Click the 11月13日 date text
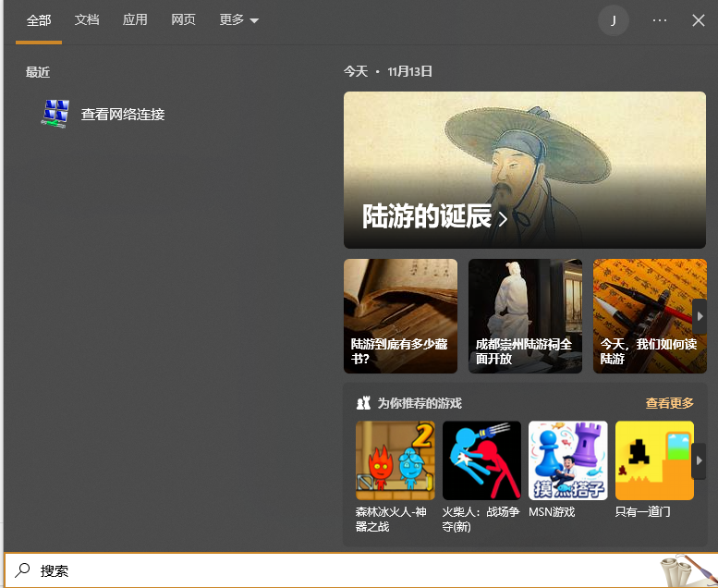The height and width of the screenshot is (588, 718). 410,71
